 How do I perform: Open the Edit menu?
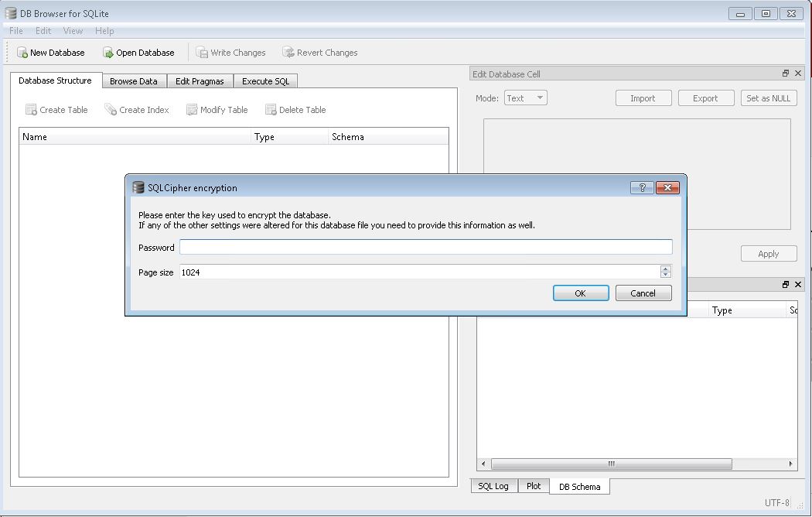click(x=43, y=30)
